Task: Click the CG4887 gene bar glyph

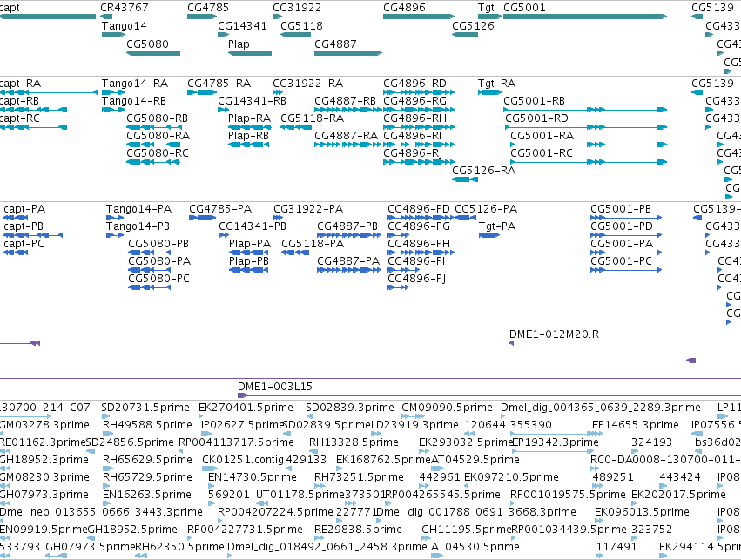Action: 348,53
